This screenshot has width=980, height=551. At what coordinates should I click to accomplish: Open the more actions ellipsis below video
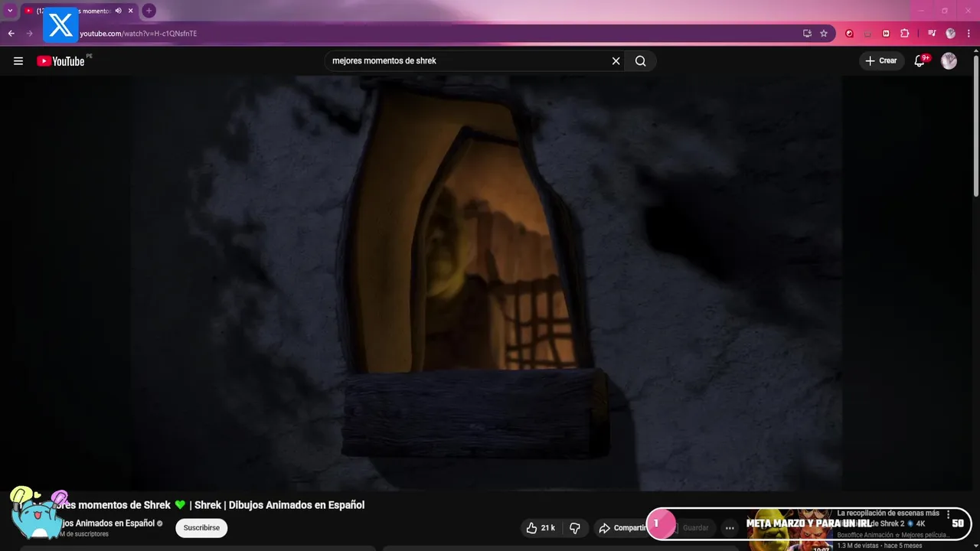pyautogui.click(x=730, y=528)
